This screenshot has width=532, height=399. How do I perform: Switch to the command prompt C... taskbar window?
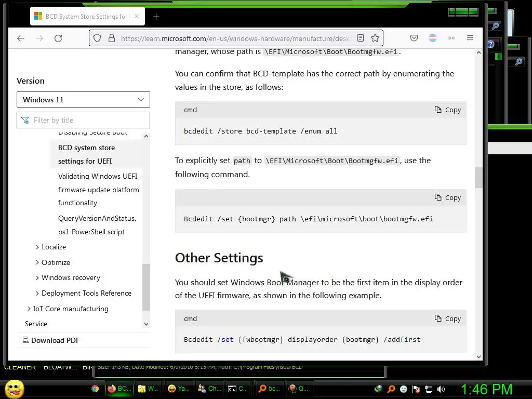(238, 389)
